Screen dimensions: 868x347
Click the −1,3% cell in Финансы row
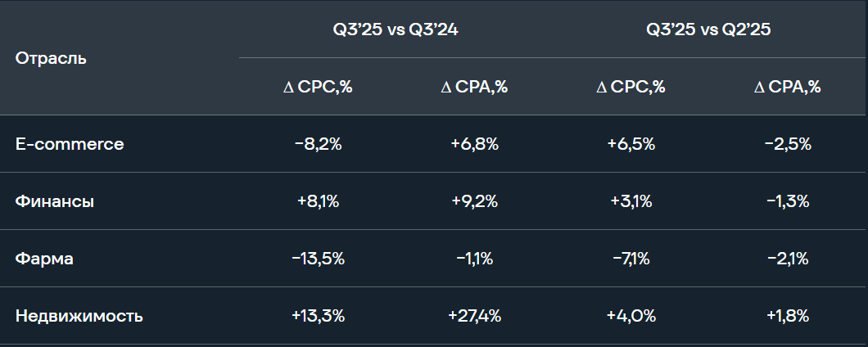tap(787, 201)
